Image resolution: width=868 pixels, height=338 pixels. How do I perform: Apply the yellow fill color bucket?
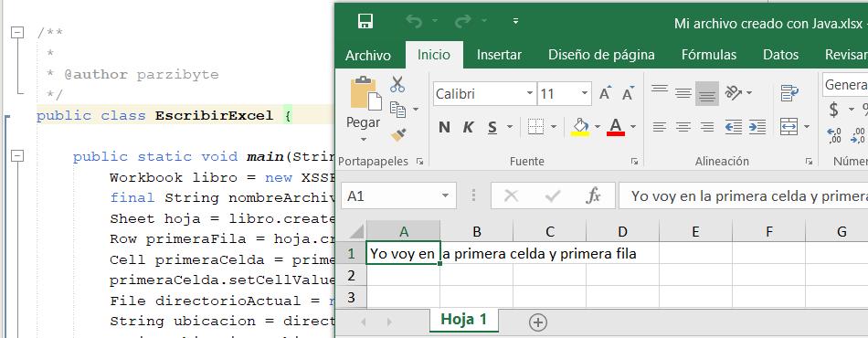coord(580,127)
